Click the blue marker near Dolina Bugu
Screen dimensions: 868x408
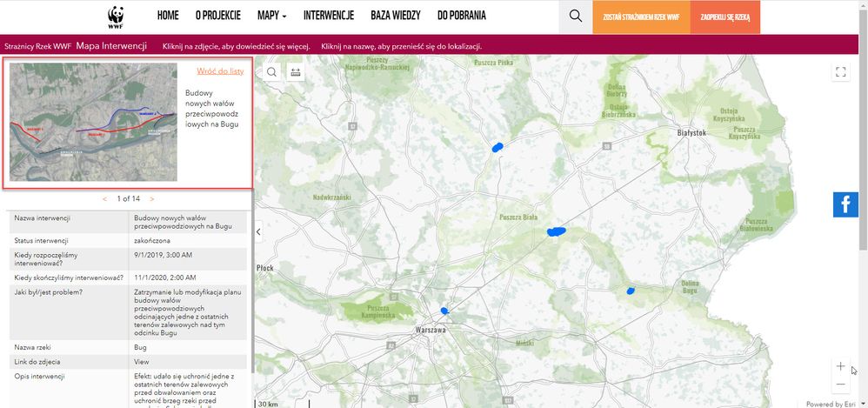pyautogui.click(x=631, y=291)
